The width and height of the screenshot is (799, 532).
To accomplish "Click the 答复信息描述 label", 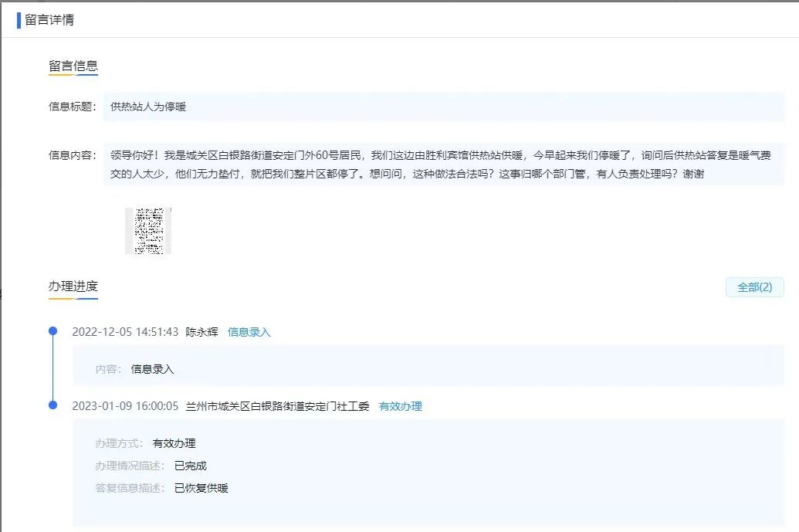I will point(130,488).
